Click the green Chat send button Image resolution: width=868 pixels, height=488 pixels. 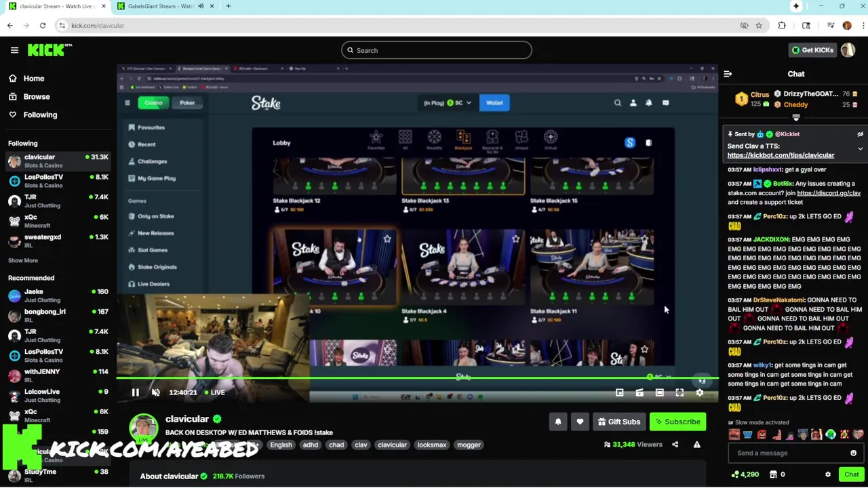click(851, 474)
